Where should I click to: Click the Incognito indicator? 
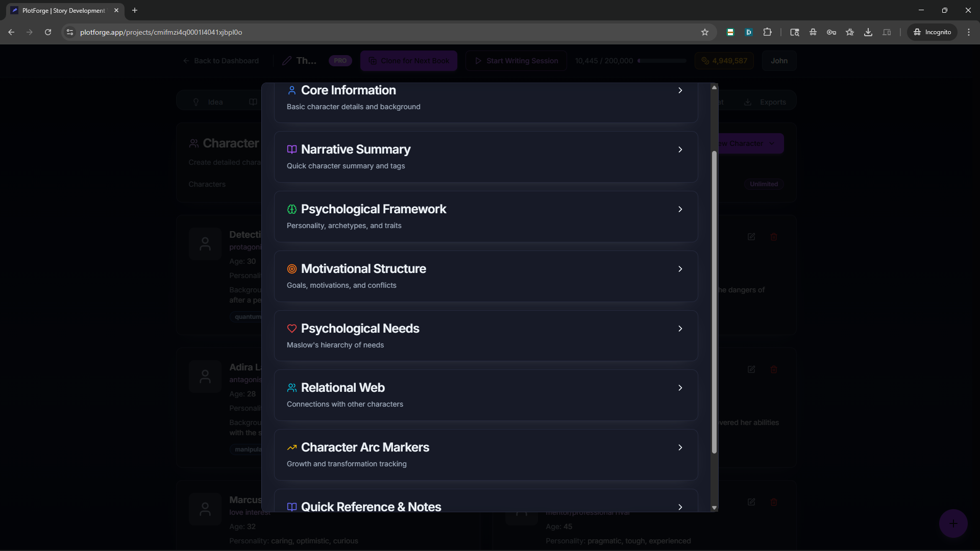[933, 32]
